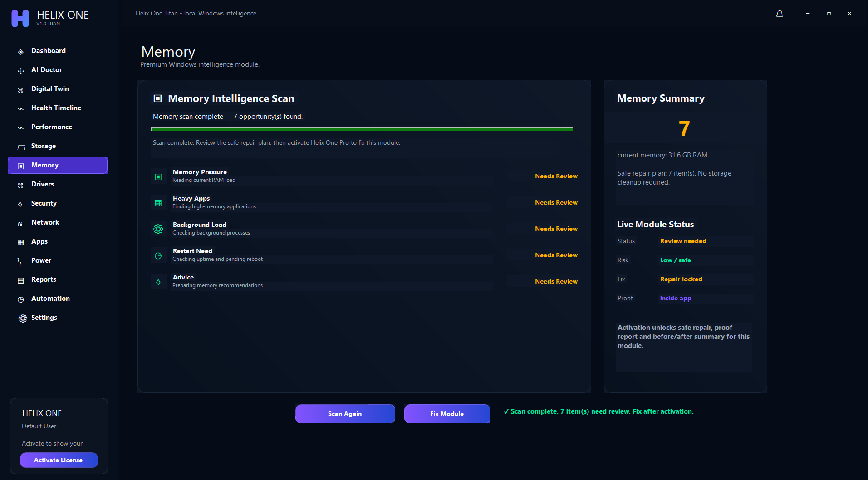Click the Drivers sidebar icon
This screenshot has height=480, width=868.
[20, 185]
